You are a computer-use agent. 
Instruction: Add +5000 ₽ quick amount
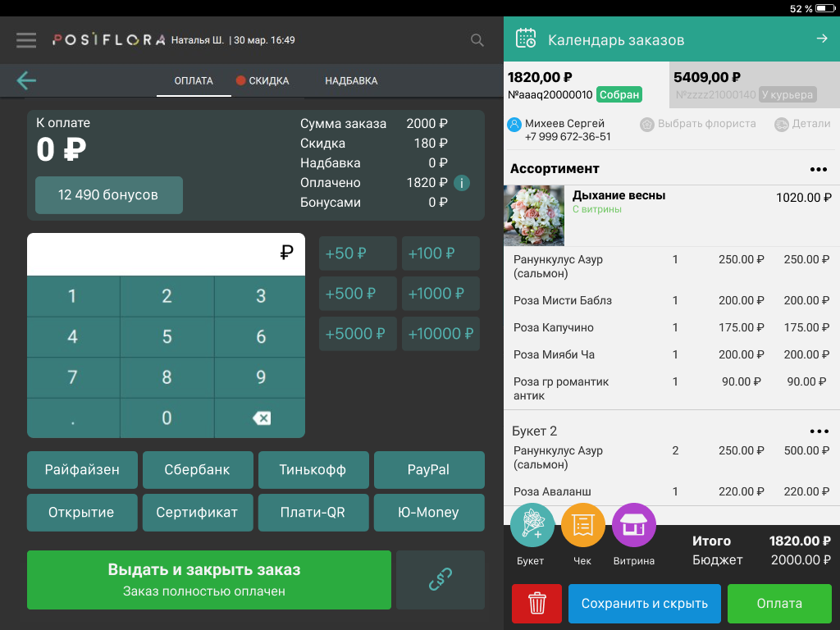358,334
